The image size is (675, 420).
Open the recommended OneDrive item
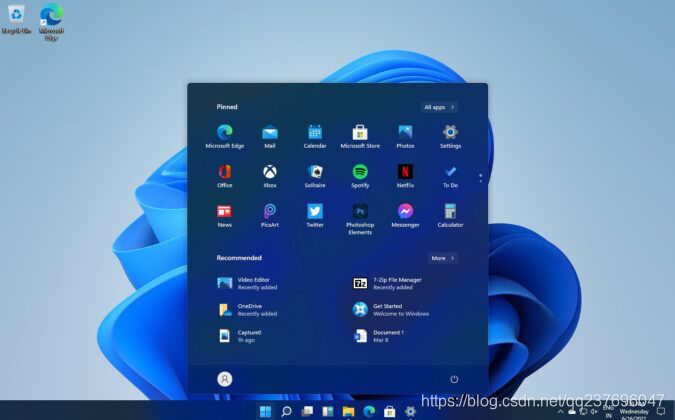tap(248, 310)
